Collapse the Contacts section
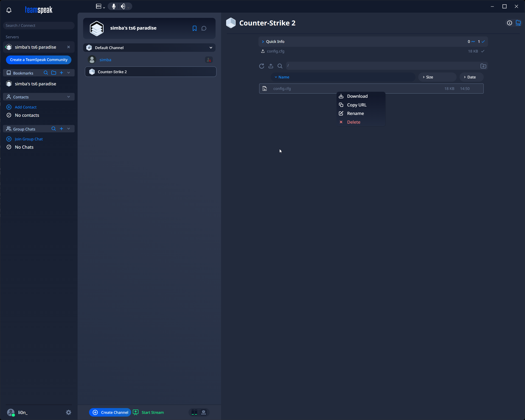The image size is (525, 420). tap(69, 97)
